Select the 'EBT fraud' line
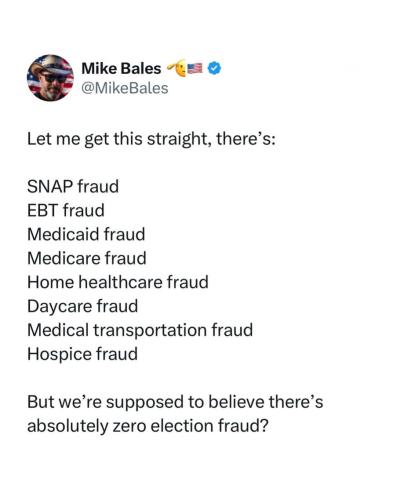 coord(66,210)
